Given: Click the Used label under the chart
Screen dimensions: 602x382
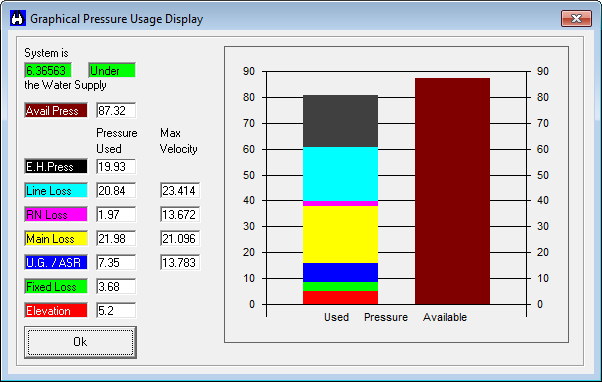Looking at the screenshot, I should click(336, 317).
